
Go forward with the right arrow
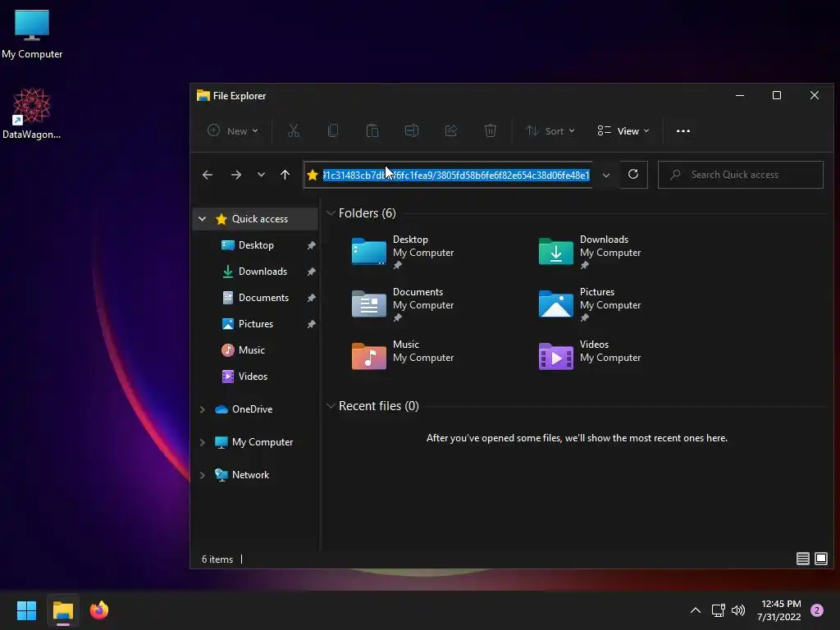tap(235, 175)
